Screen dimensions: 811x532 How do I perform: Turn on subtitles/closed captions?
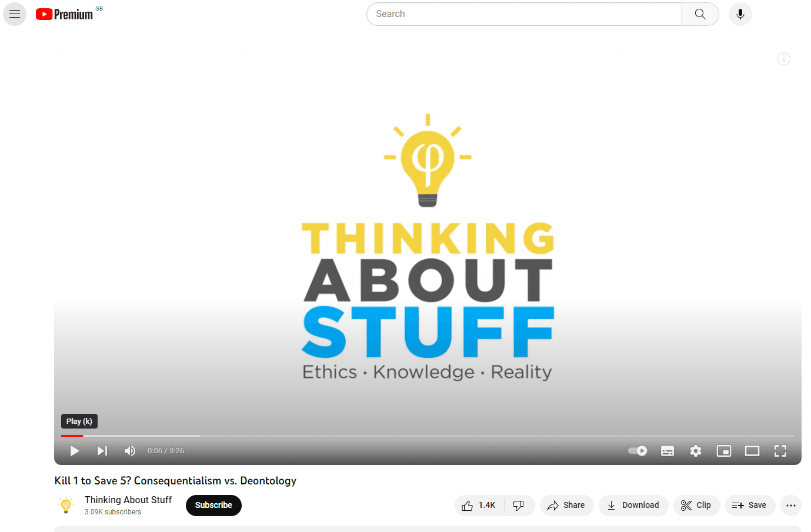pos(668,451)
